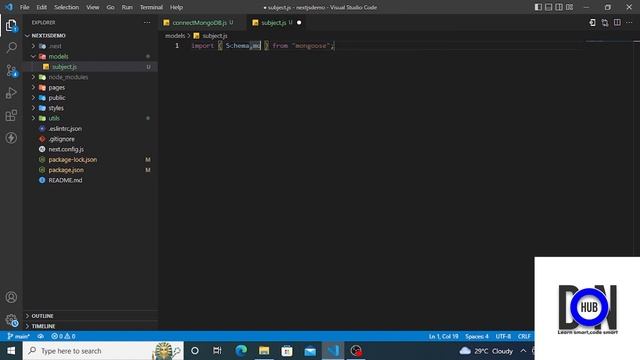Click the Windows search box
The height and width of the screenshot is (360, 640).
point(103,351)
